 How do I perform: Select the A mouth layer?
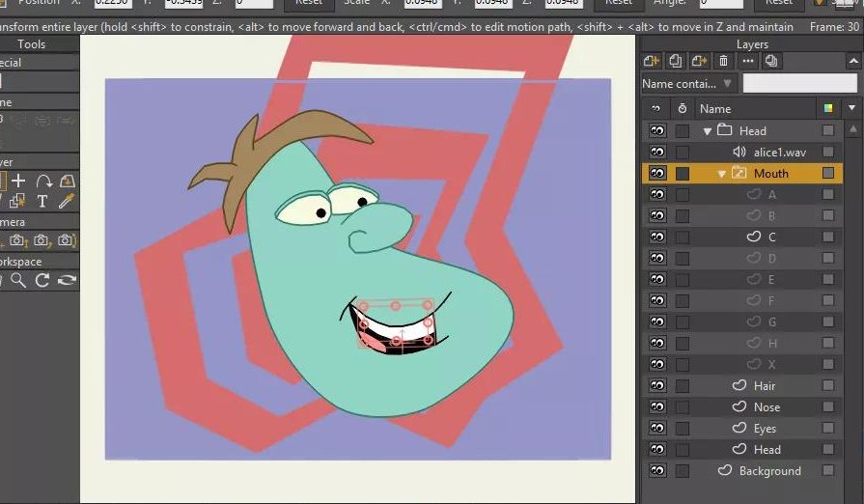tap(771, 194)
